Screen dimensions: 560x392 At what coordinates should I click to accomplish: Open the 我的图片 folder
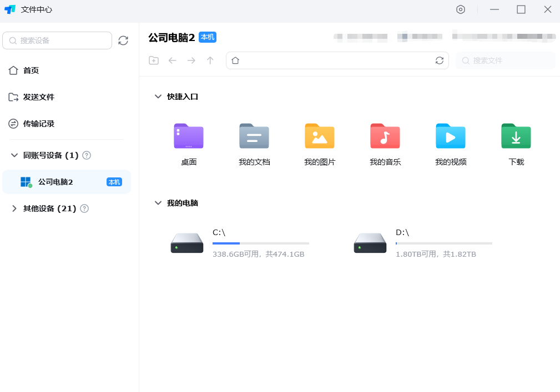coord(320,145)
